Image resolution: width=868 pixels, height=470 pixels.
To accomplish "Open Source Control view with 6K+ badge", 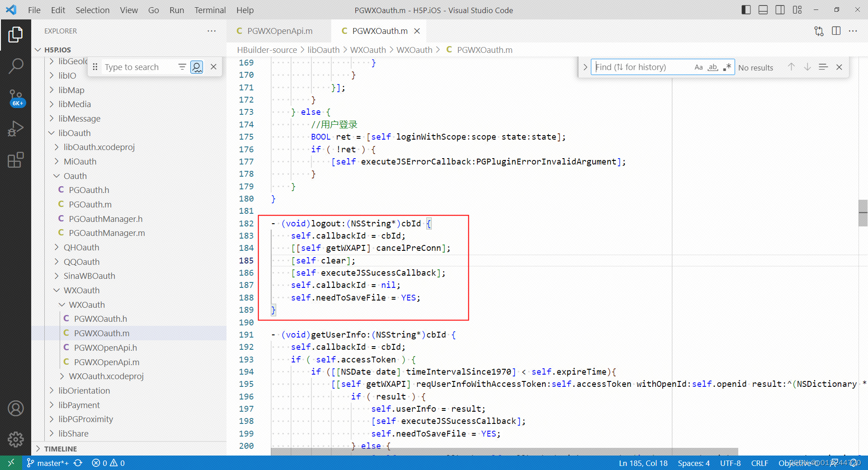I will [15, 98].
